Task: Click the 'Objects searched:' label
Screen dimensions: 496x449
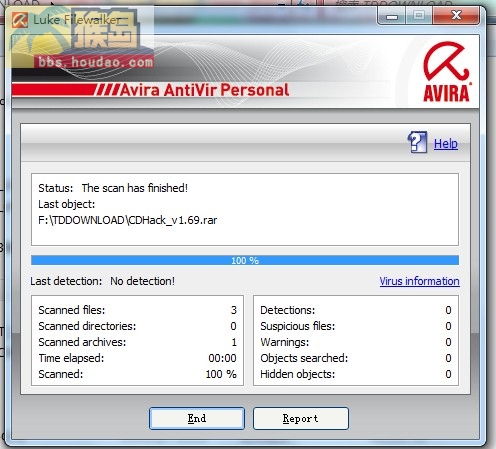Action: pyautogui.click(x=304, y=358)
